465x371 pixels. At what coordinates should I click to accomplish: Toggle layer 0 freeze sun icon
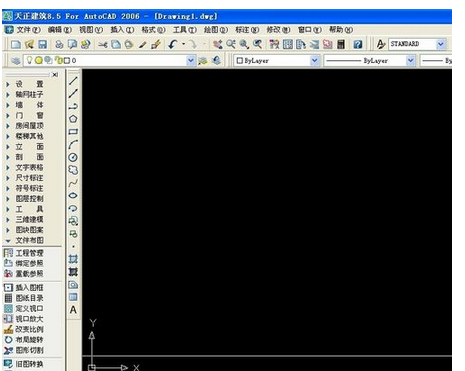tap(39, 61)
